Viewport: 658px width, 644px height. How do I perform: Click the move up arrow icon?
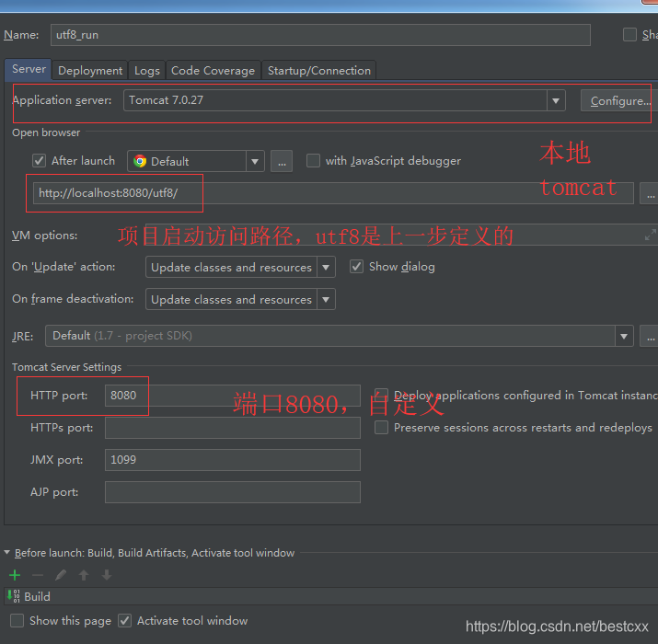click(84, 575)
